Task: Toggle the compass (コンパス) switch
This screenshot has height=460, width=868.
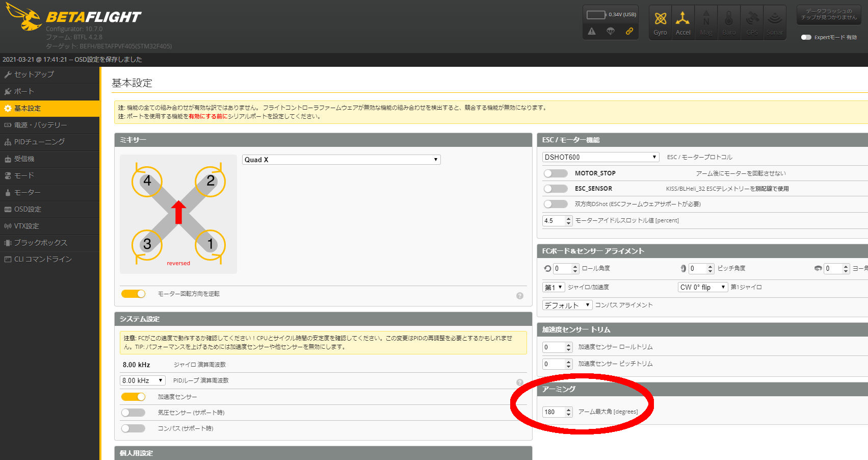Action: [x=133, y=428]
